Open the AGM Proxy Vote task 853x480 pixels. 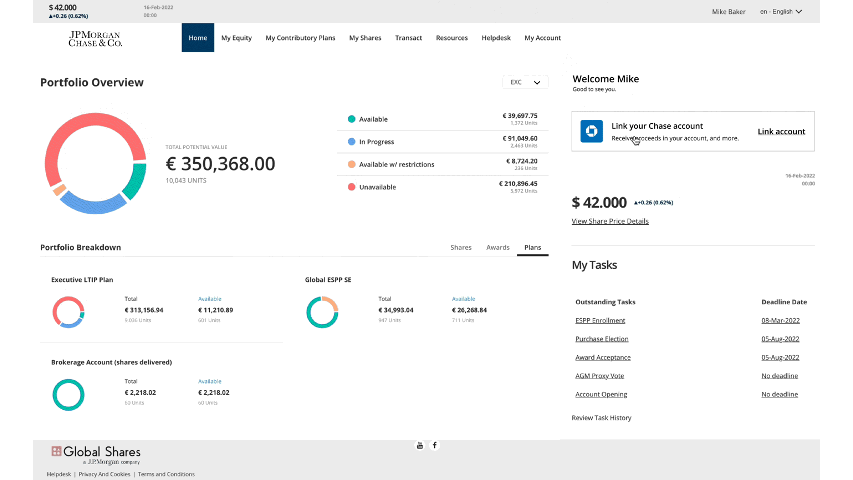coord(599,376)
